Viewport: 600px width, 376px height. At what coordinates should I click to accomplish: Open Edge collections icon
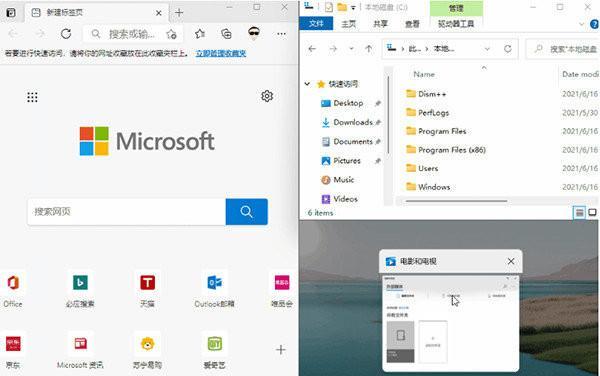coord(226,34)
